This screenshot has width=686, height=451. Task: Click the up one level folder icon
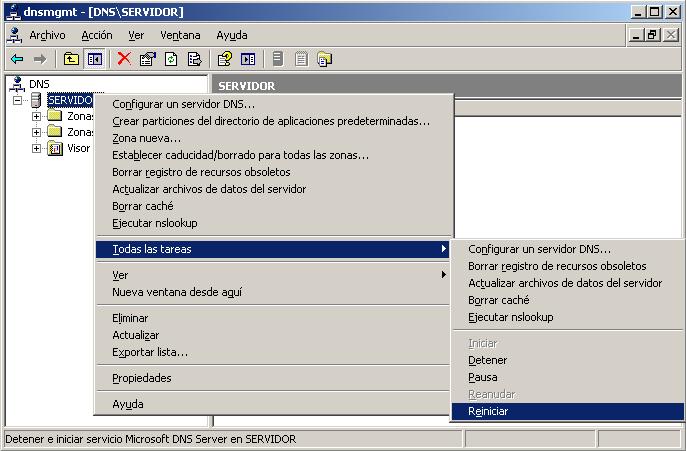(x=71, y=59)
